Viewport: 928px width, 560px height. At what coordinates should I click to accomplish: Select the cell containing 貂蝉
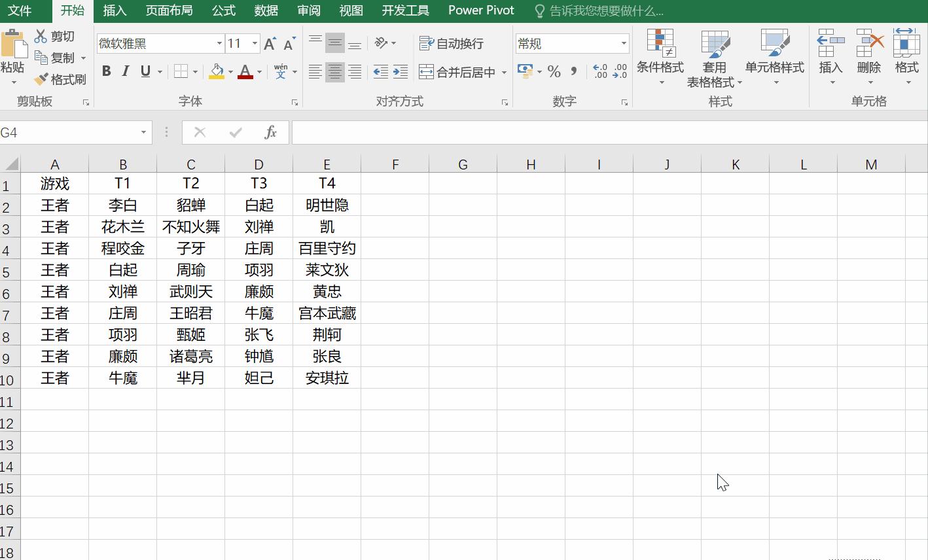pyautogui.click(x=190, y=205)
